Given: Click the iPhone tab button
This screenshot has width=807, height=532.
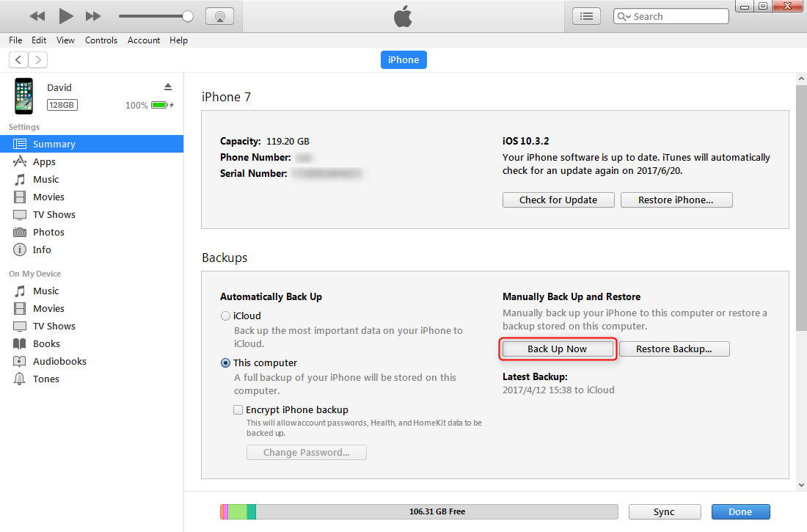Looking at the screenshot, I should (x=403, y=59).
